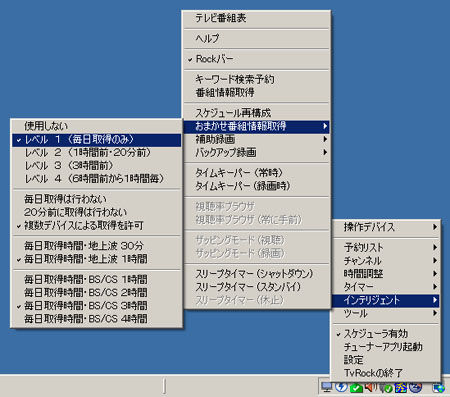Launch チューナーアプリ起動
The height and width of the screenshot is (397, 450).
385,347
